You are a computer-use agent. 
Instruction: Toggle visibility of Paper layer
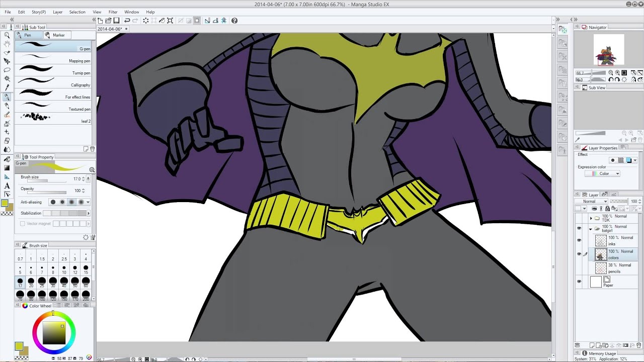point(579,282)
